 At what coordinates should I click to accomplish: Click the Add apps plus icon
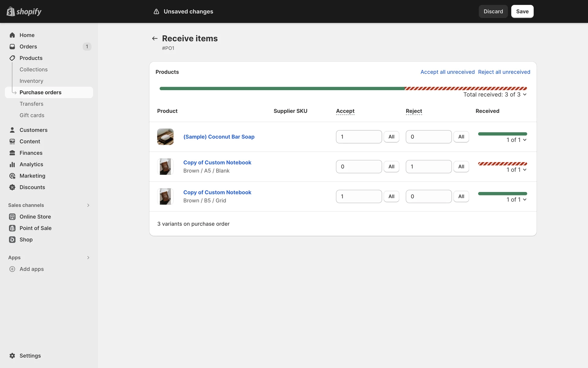[x=12, y=269]
